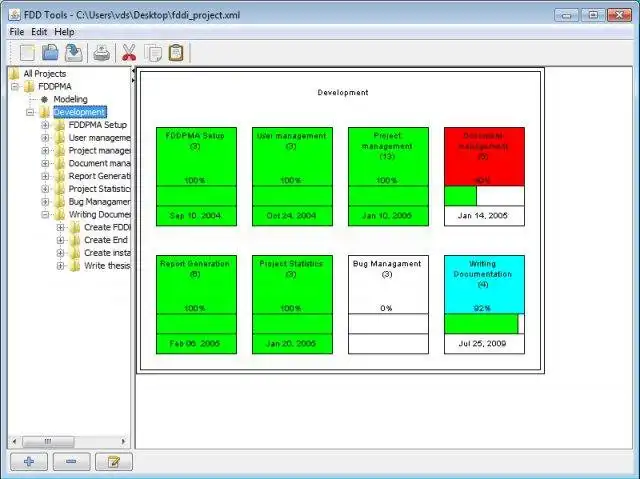
Task: Expand the FDDPMA Setup tree node
Action: (45, 125)
